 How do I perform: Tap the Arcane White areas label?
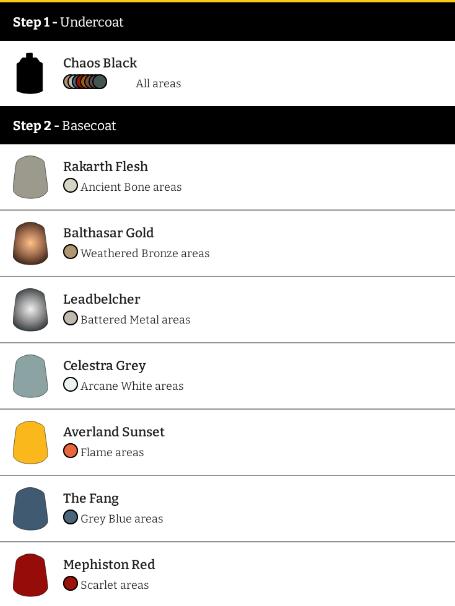132,386
